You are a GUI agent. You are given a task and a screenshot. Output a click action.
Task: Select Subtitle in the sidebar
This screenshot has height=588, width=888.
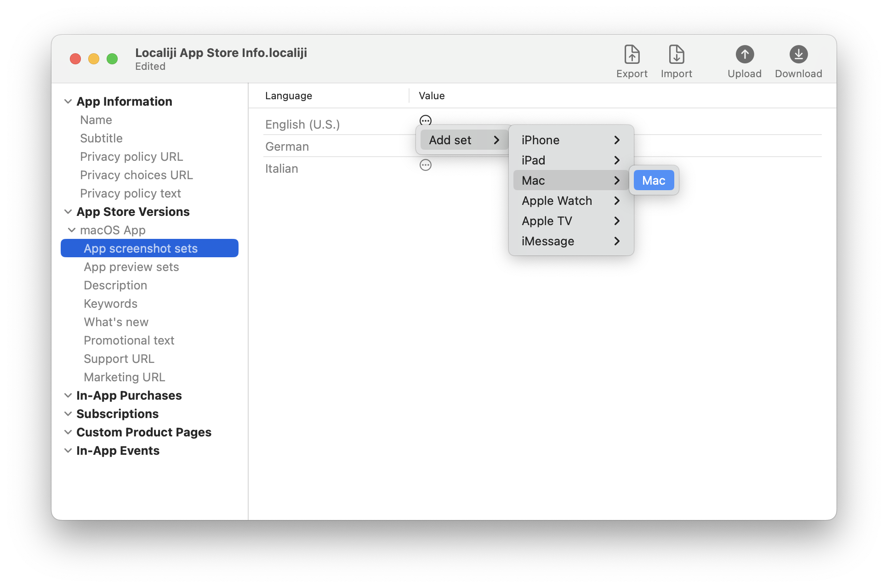tap(101, 138)
